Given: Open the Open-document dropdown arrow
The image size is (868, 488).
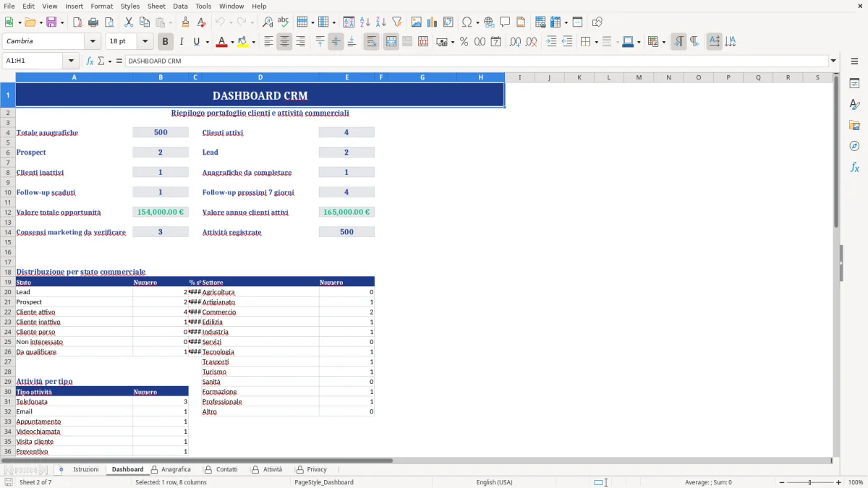Looking at the screenshot, I should [x=40, y=22].
